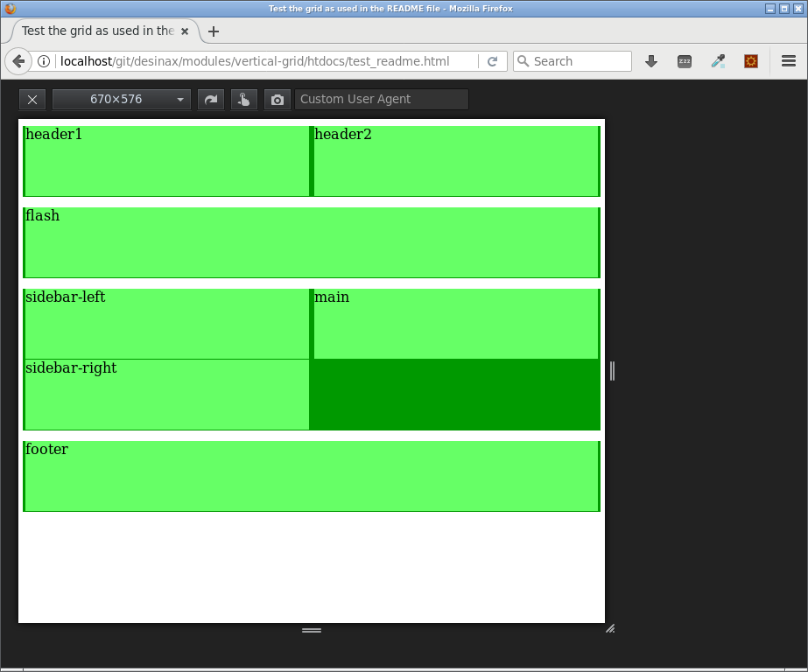Screen dimensions: 808x672
Task: Take a screenshot of the viewport
Action: click(278, 100)
